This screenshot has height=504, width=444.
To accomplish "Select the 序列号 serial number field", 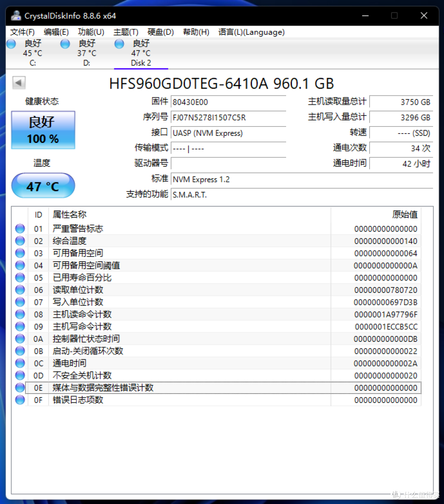I will click(228, 117).
